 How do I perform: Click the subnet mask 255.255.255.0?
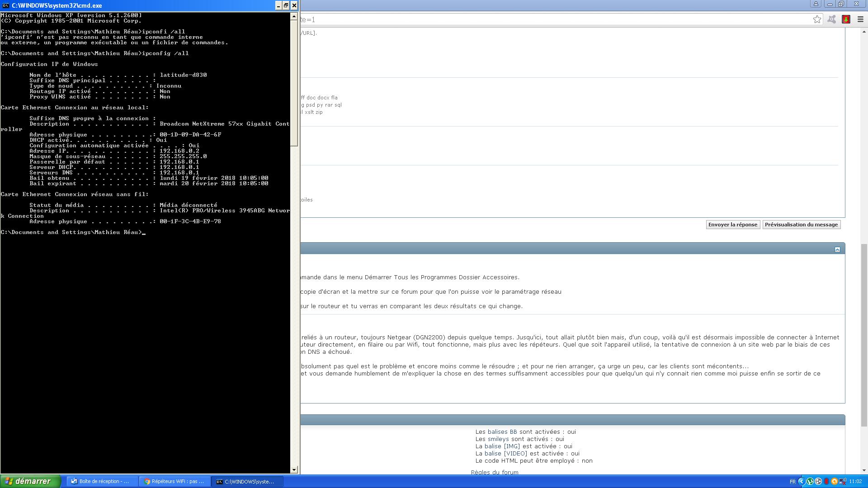coord(183,156)
